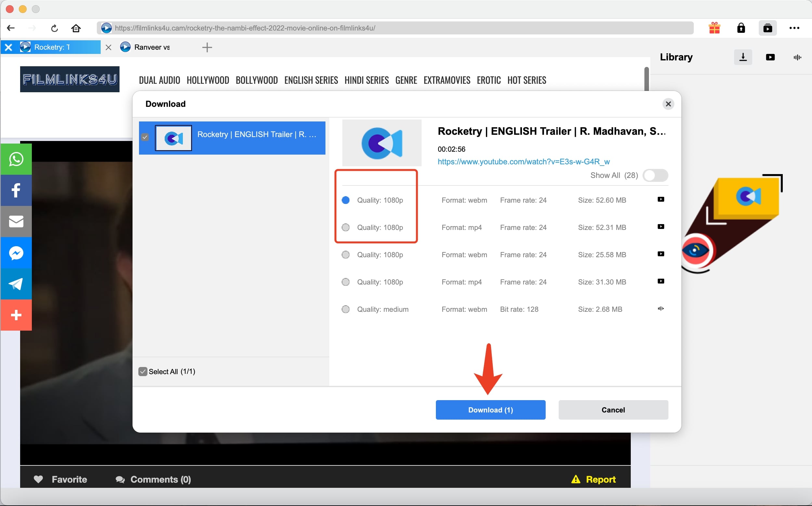Open the YouTube watch URL link
Screen dimensions: 812x506
pos(523,162)
